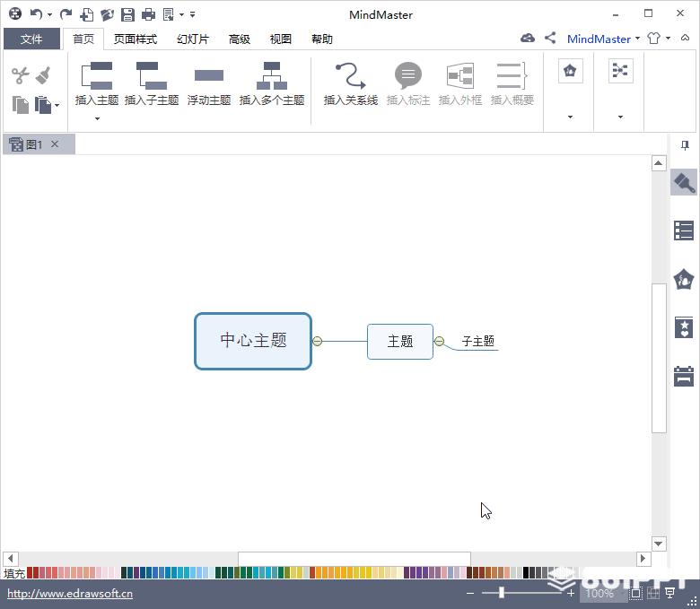Pick the dark red fill color swatch
700x609 pixels.
30,572
